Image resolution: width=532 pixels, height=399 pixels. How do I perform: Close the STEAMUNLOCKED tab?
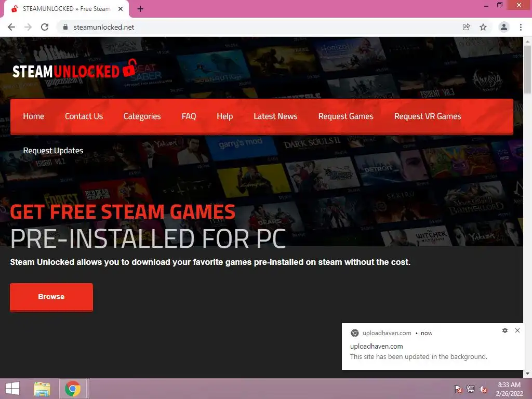tap(121, 9)
